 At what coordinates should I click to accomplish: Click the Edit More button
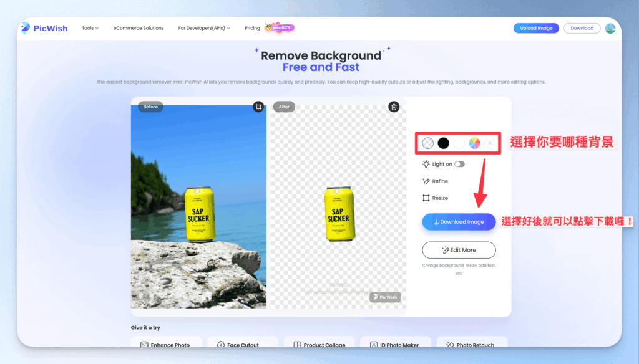[459, 250]
